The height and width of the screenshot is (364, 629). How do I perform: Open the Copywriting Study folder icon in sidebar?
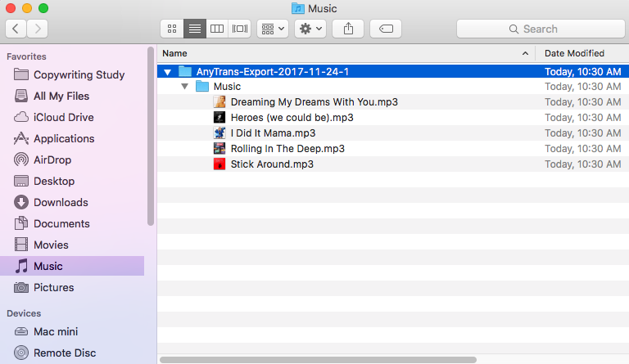(21, 74)
